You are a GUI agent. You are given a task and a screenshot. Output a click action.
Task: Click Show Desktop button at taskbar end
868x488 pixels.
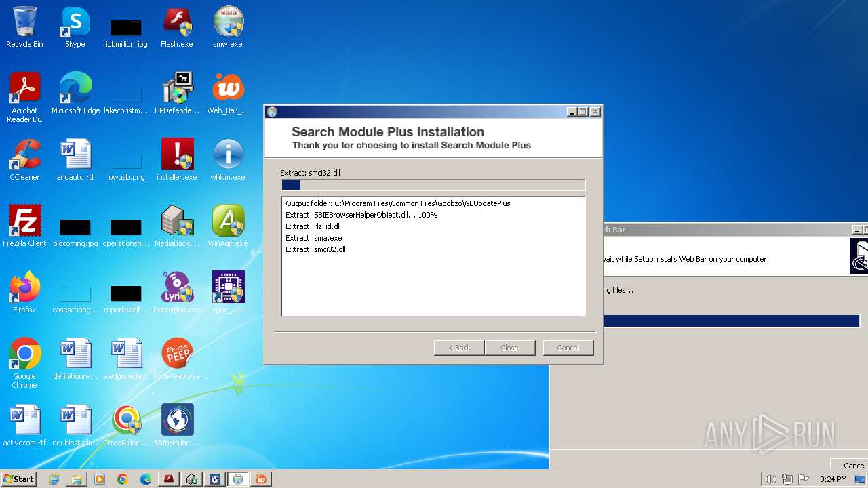click(x=861, y=479)
